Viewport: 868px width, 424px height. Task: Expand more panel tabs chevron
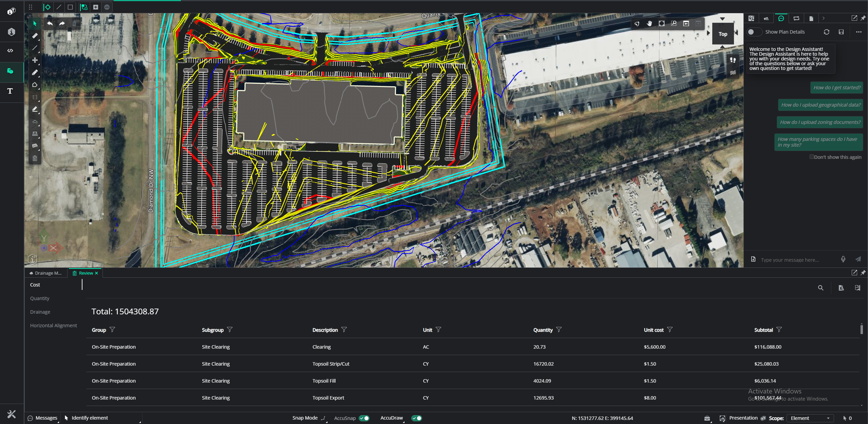pos(823,18)
